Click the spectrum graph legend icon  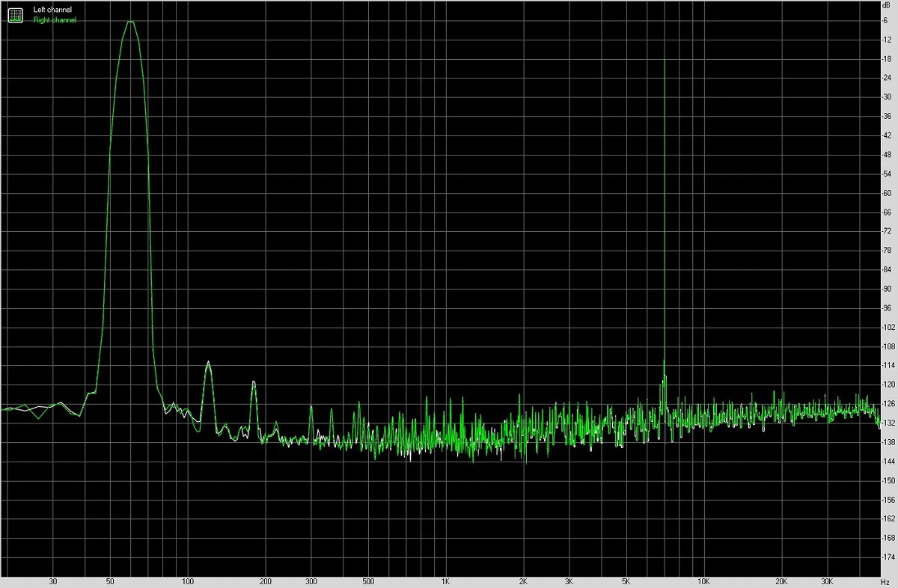[15, 14]
